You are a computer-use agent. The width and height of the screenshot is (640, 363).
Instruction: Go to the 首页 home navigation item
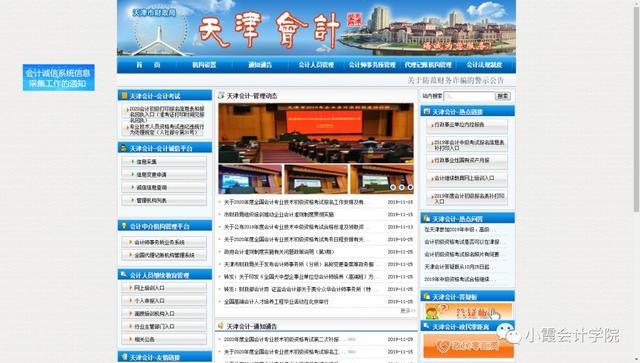[x=149, y=65]
